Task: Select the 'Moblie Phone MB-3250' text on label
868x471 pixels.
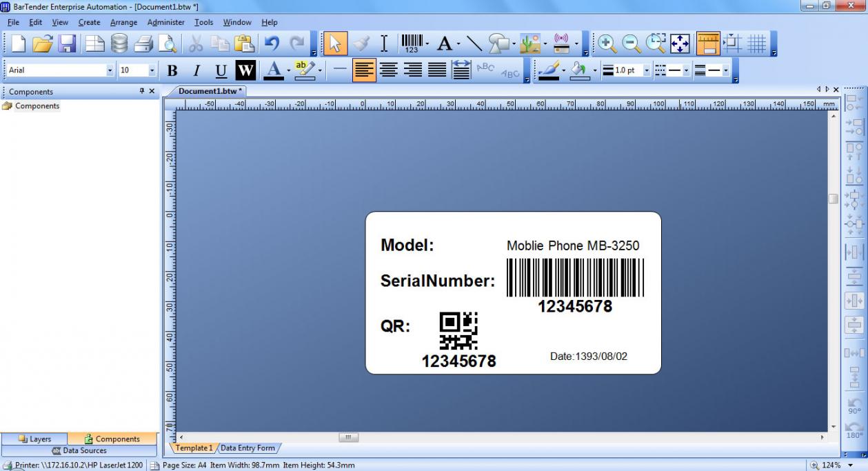Action: pos(573,245)
